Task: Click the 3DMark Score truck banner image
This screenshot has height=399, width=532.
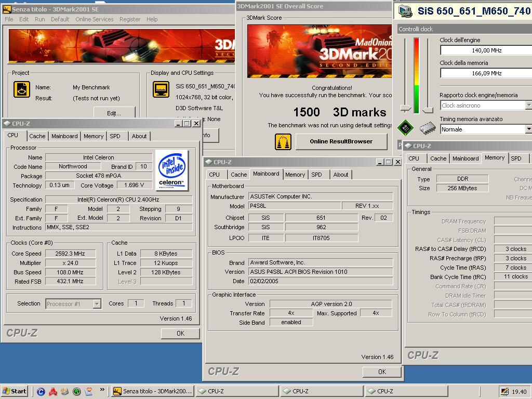Action: (x=320, y=51)
